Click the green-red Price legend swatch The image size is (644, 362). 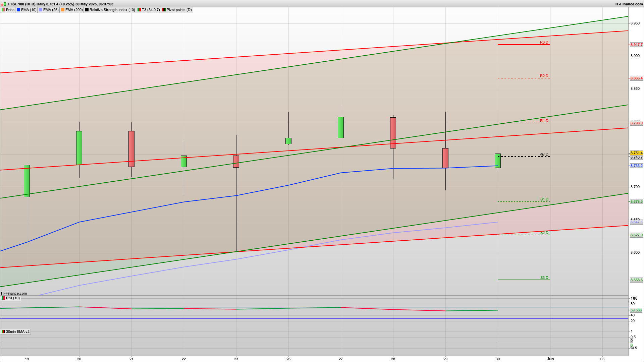point(3,10)
